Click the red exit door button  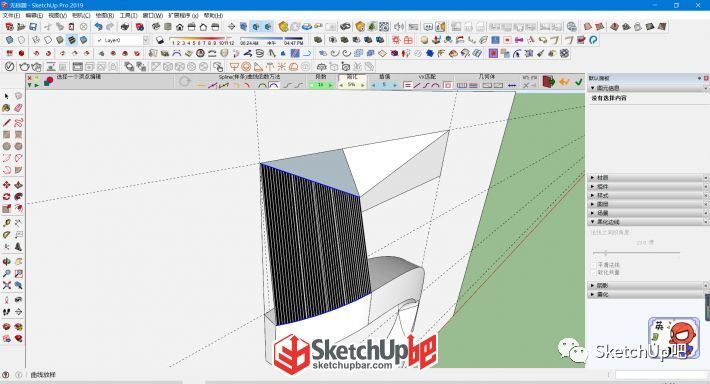[x=548, y=82]
